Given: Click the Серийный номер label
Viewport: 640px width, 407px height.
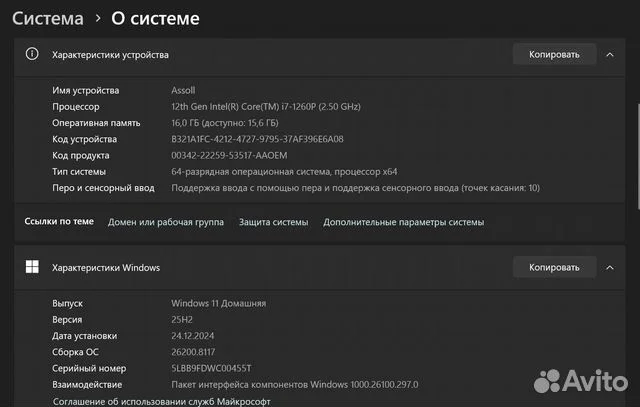Looking at the screenshot, I should coord(89,368).
